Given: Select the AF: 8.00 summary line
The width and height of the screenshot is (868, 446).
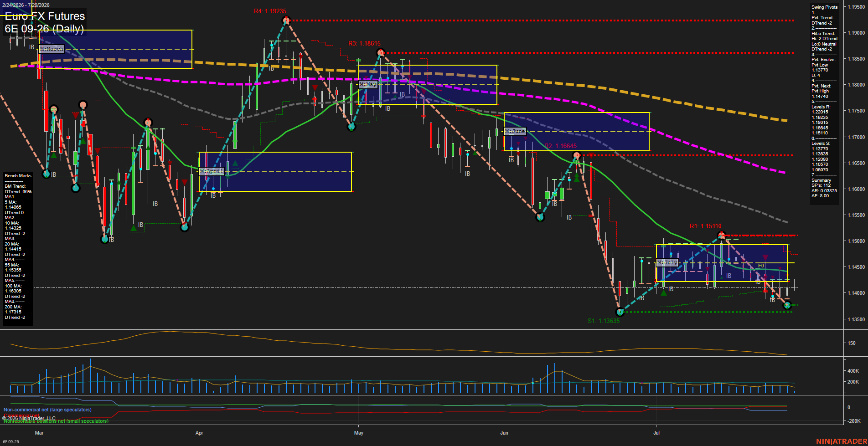Looking at the screenshot, I should (820, 196).
